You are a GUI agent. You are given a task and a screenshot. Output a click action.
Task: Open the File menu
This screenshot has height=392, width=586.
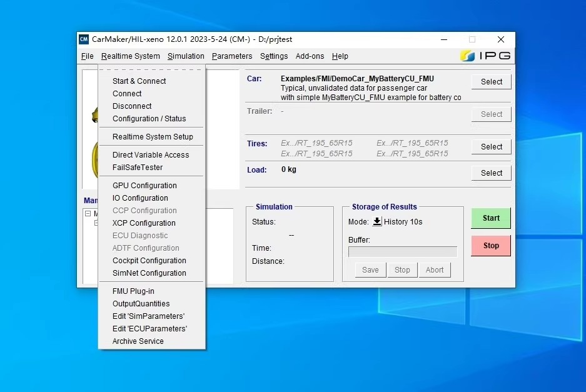click(88, 56)
